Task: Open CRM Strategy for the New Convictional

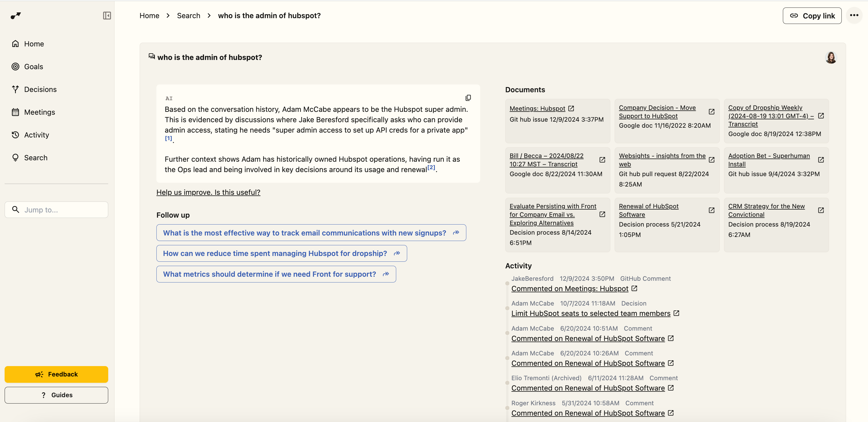Action: point(766,210)
